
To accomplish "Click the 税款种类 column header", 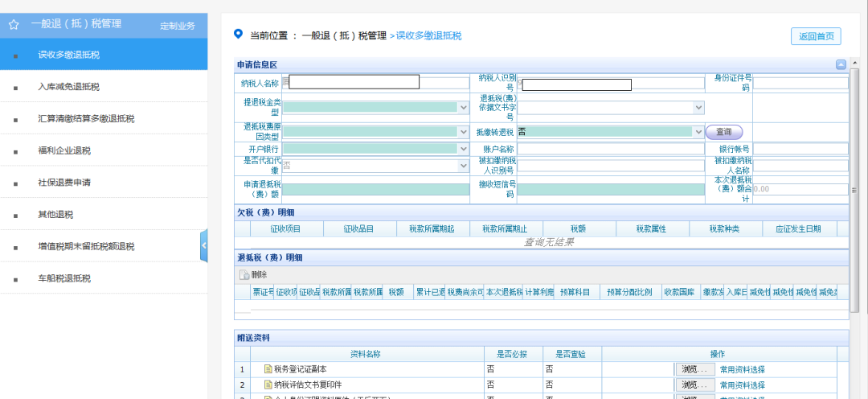I will click(724, 229).
